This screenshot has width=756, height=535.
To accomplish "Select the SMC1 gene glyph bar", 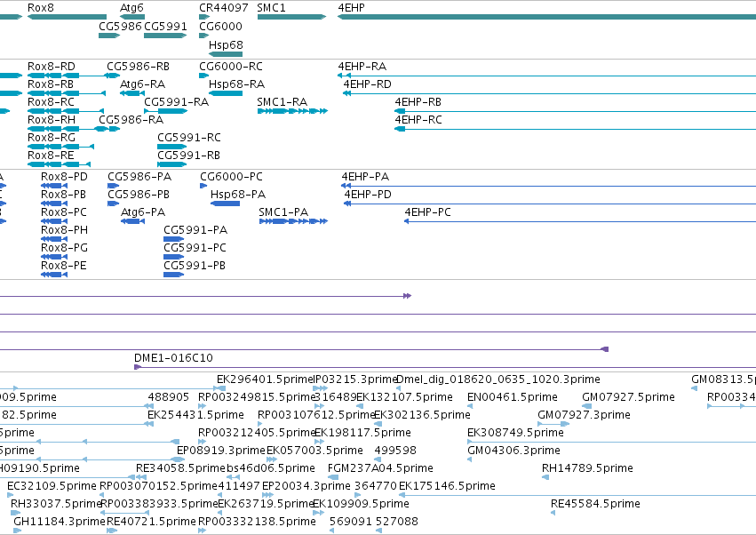I will tap(291, 17).
